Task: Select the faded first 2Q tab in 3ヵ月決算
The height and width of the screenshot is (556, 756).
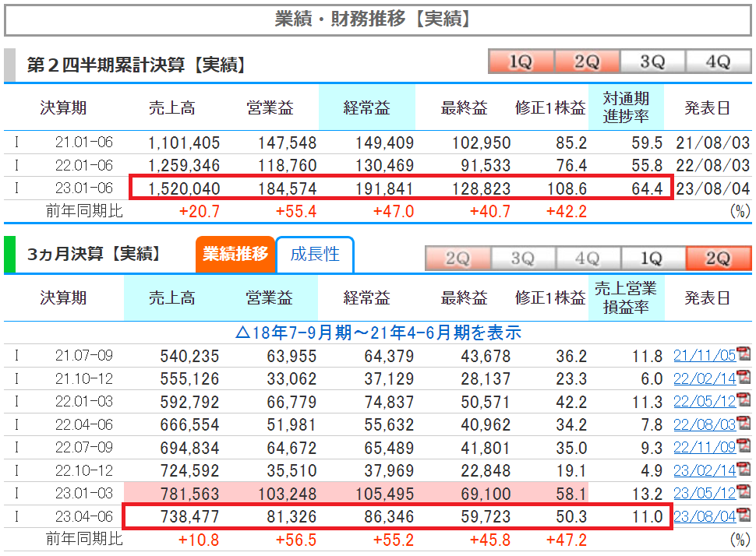Action: 457,259
